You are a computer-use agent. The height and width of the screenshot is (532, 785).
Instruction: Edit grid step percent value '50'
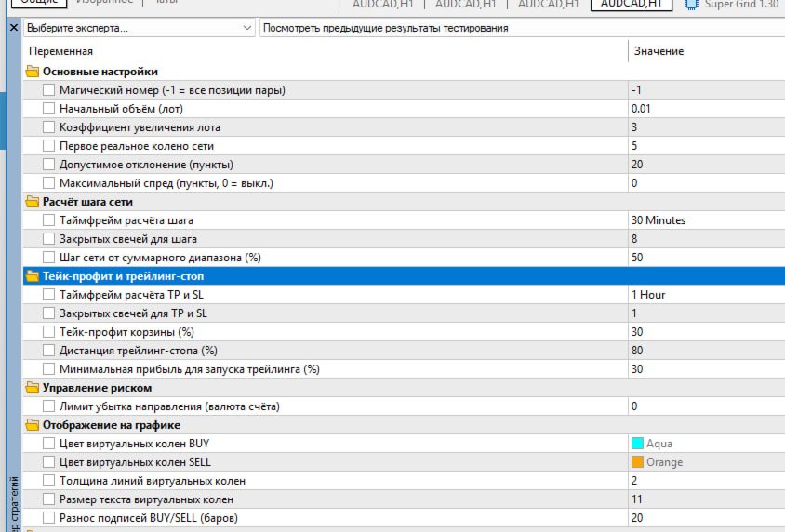coord(706,258)
